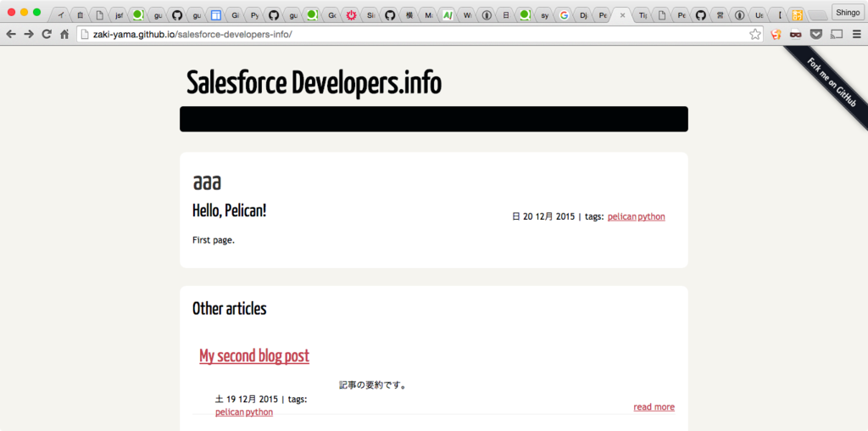Switch to the 'Wi' tab
The width and height of the screenshot is (868, 431).
[467, 15]
